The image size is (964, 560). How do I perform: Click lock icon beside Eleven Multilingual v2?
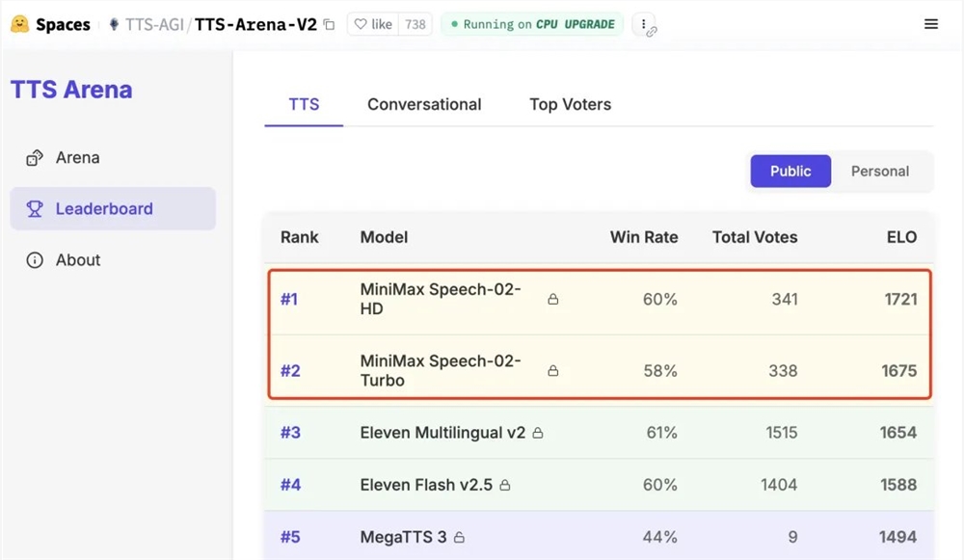538,434
